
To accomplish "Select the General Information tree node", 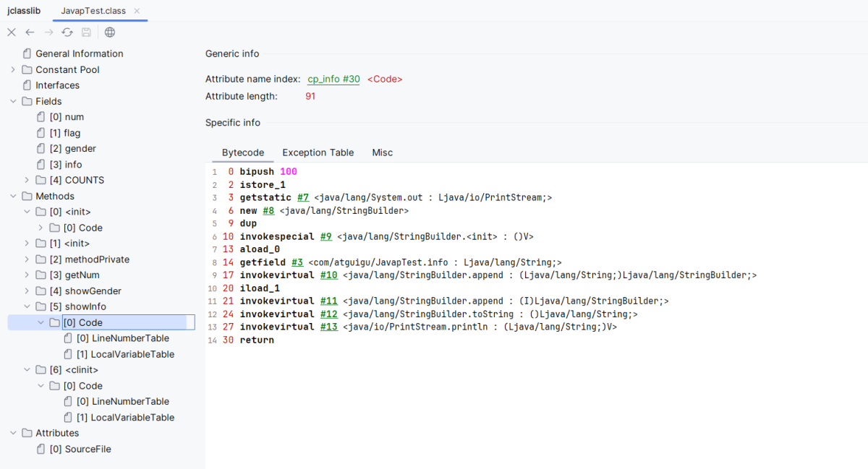I will click(79, 53).
